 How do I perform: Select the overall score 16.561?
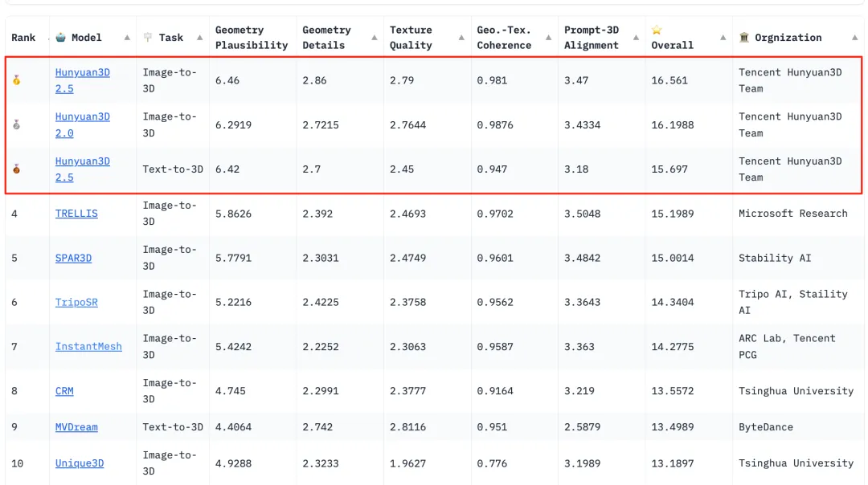(669, 80)
